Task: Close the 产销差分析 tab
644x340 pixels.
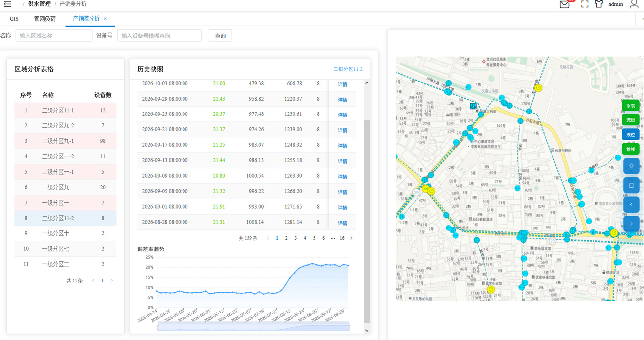Action: coord(105,19)
